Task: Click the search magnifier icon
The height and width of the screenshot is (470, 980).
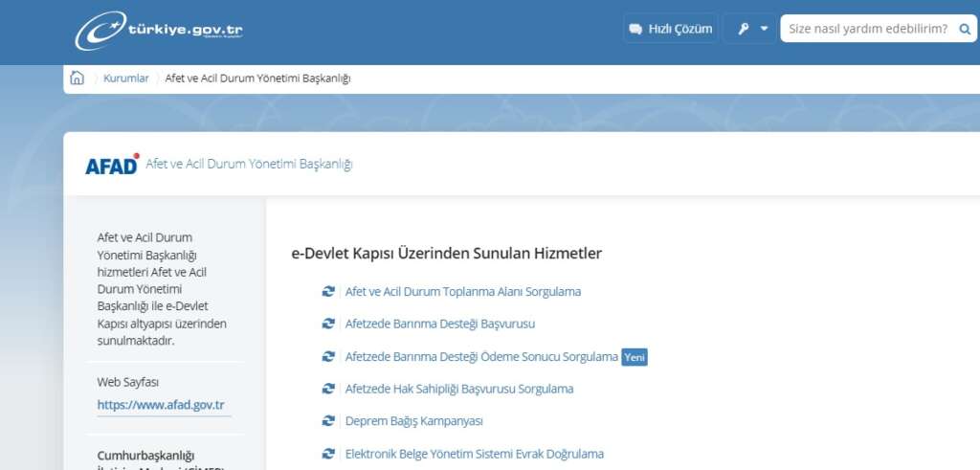Action: [x=965, y=29]
